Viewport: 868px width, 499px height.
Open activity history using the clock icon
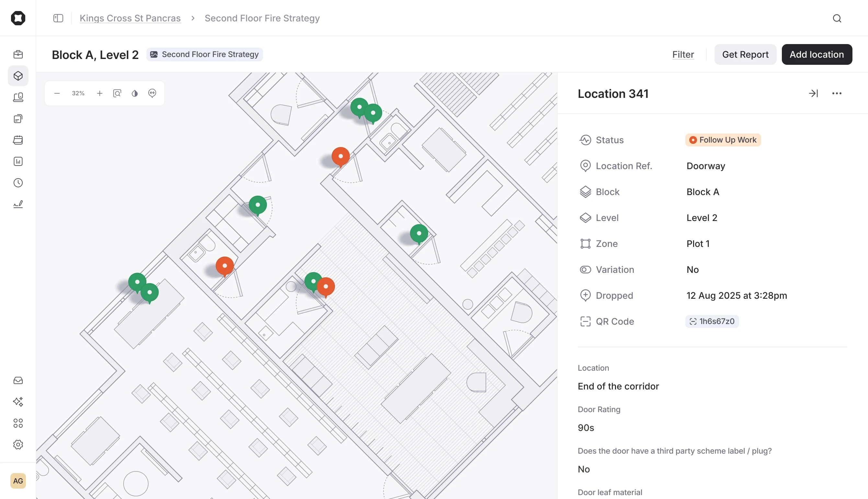coord(18,183)
